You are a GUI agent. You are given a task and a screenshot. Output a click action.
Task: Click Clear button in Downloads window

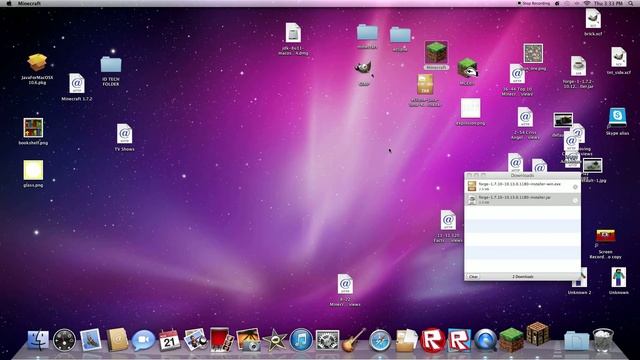click(x=473, y=277)
